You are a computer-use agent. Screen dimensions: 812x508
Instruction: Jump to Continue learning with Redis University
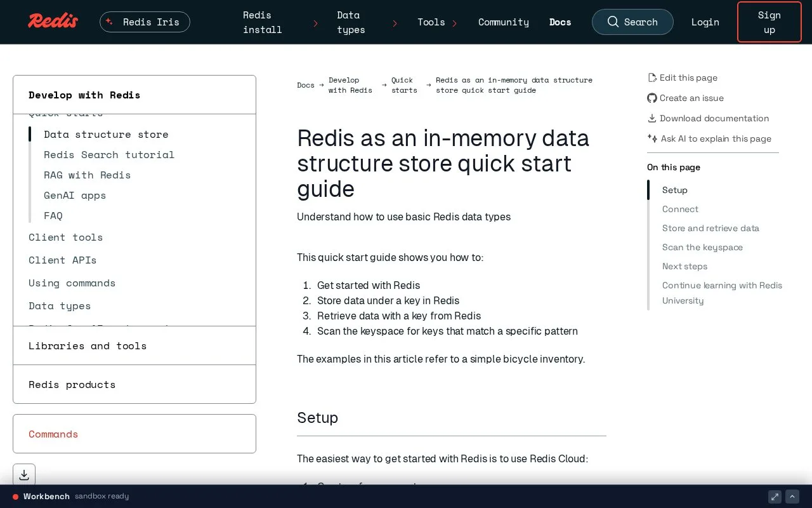pyautogui.click(x=722, y=293)
